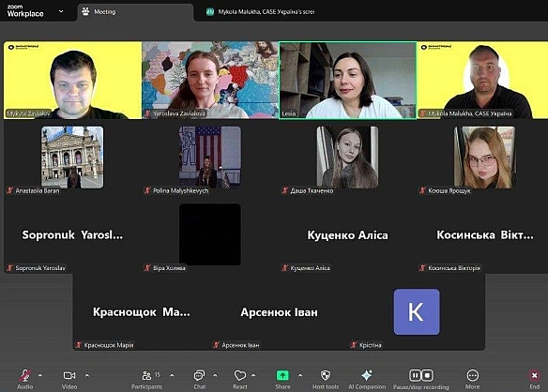Click Даша Ткаченко profile picture
This screenshot has width=548, height=392.
point(347,158)
